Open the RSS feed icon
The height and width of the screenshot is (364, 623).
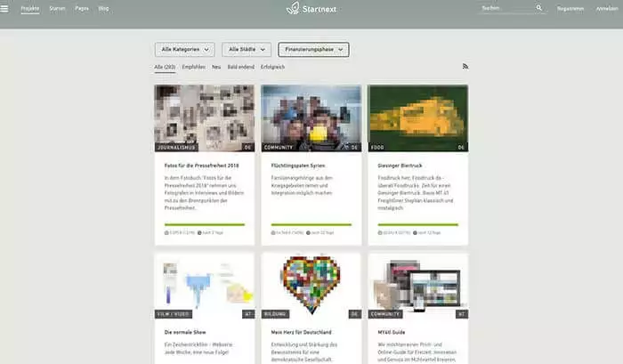pyautogui.click(x=465, y=67)
